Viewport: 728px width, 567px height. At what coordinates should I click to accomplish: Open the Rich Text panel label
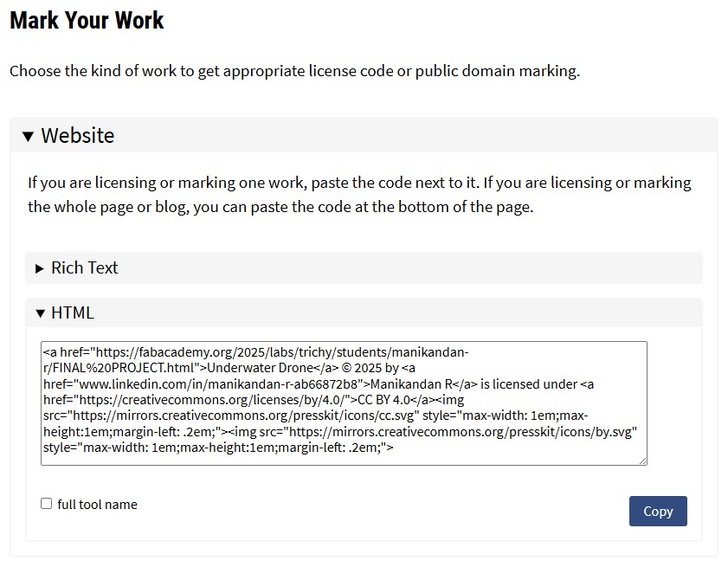pyautogui.click(x=84, y=268)
